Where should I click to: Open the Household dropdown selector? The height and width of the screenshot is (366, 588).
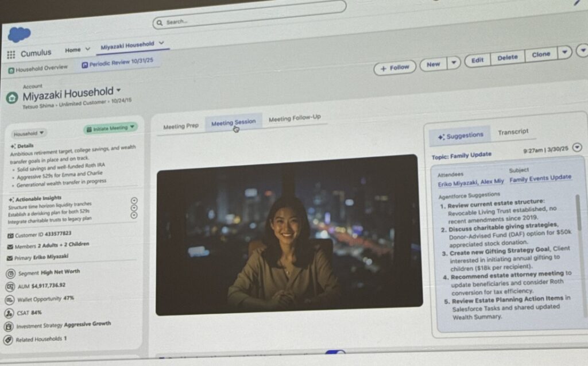point(30,132)
